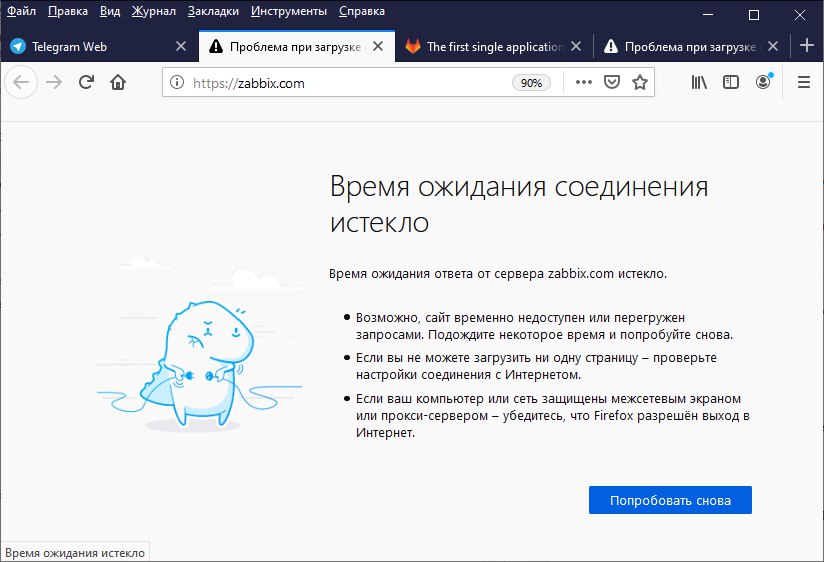Click the Время ожидания истекло status text
The width and height of the screenshot is (824, 562).
75,553
